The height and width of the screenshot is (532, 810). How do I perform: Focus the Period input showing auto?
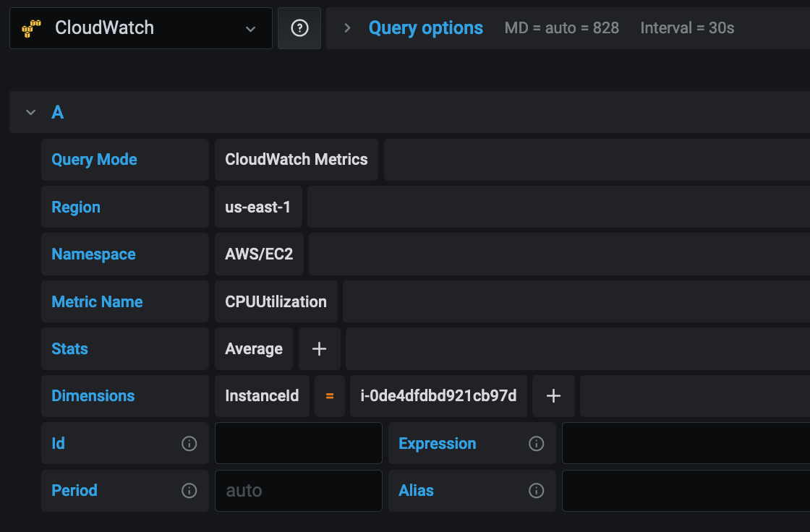pos(299,491)
